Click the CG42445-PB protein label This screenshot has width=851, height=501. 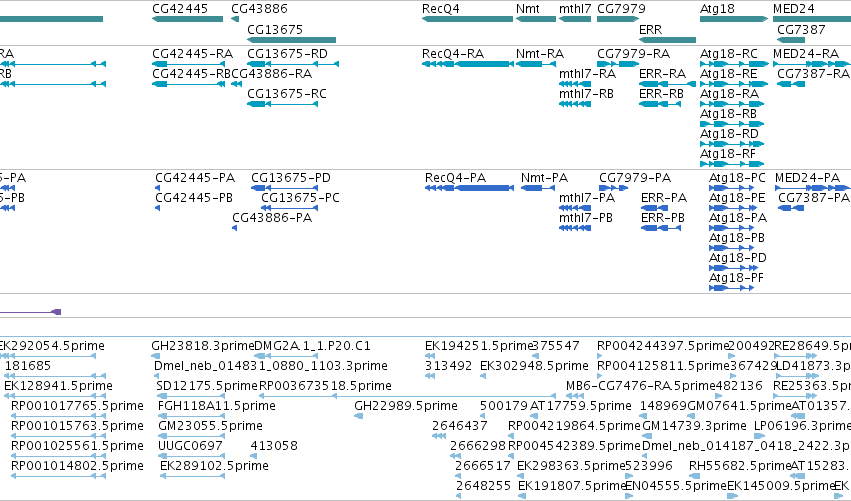pos(194,198)
